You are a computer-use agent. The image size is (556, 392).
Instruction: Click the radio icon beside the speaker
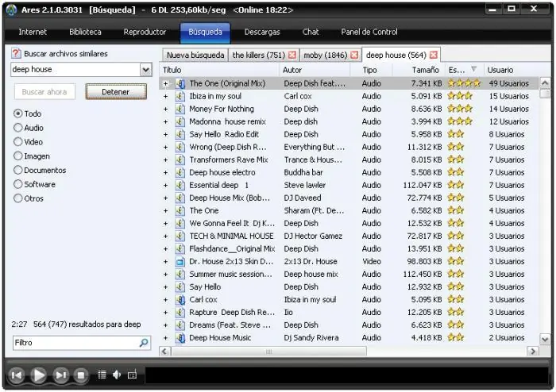(x=132, y=375)
